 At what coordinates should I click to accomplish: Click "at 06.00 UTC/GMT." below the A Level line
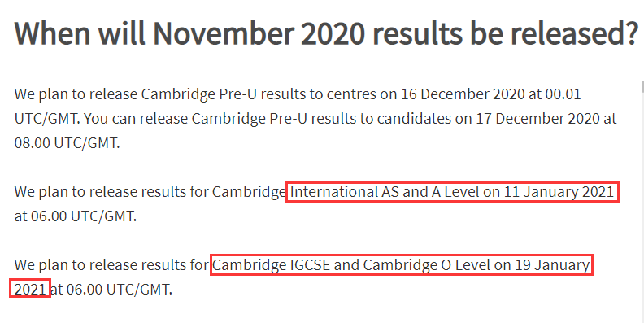pyautogui.click(x=75, y=216)
